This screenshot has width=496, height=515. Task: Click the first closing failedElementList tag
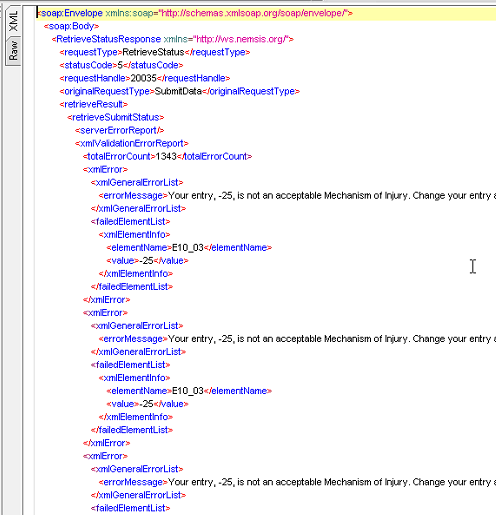(x=132, y=286)
